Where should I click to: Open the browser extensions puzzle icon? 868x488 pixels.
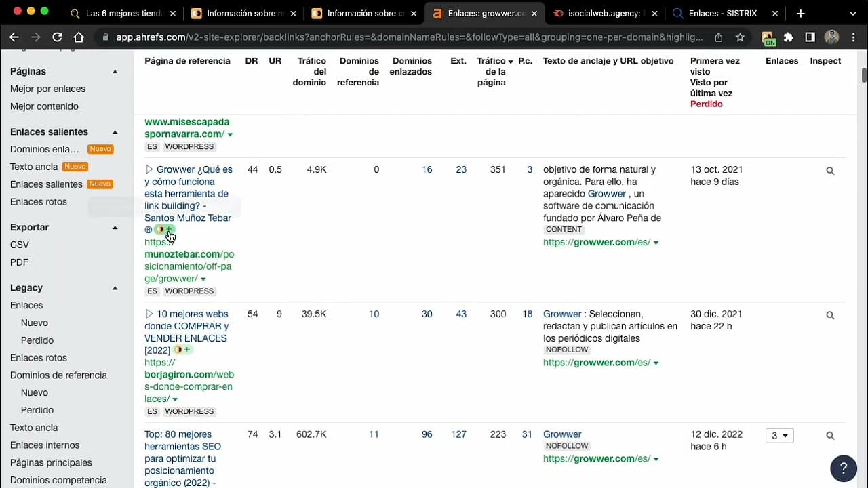[789, 37]
